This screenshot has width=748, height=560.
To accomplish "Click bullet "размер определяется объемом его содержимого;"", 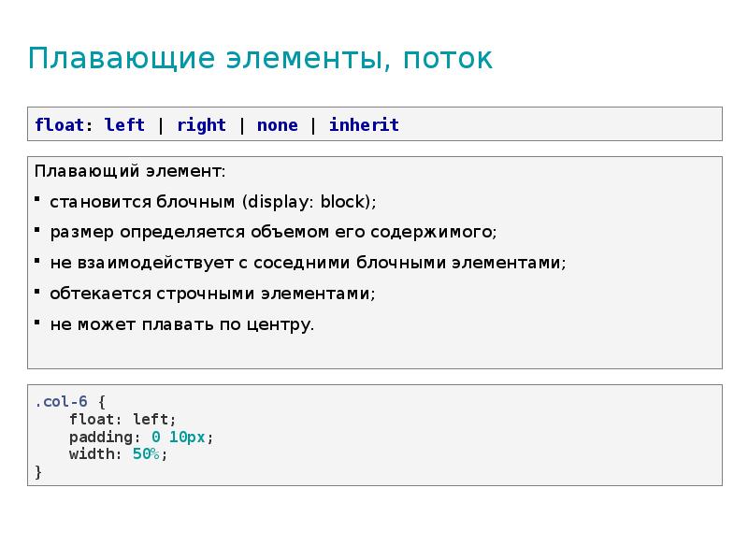I will (x=273, y=232).
